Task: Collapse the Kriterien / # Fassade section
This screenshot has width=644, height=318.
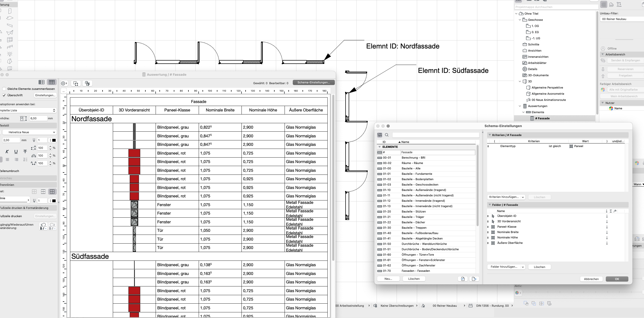Action: (489, 135)
